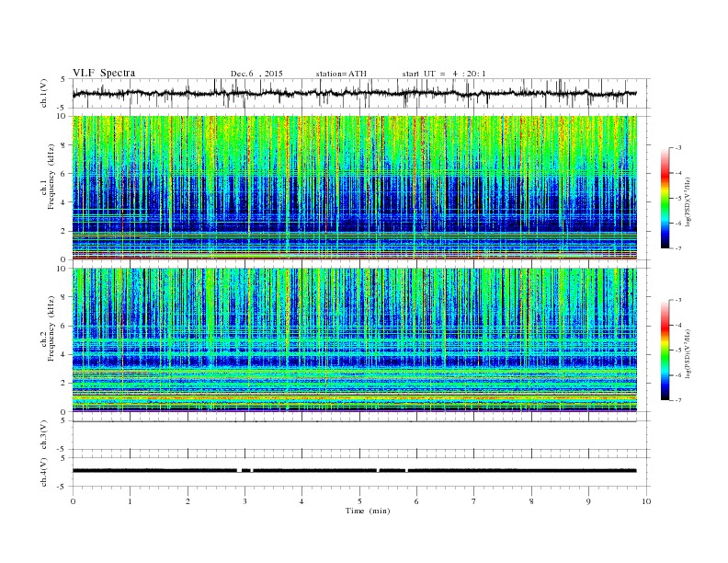Click the time axis tick label '0'
Image resolution: width=728 pixels, height=563 pixels.
tap(73, 501)
